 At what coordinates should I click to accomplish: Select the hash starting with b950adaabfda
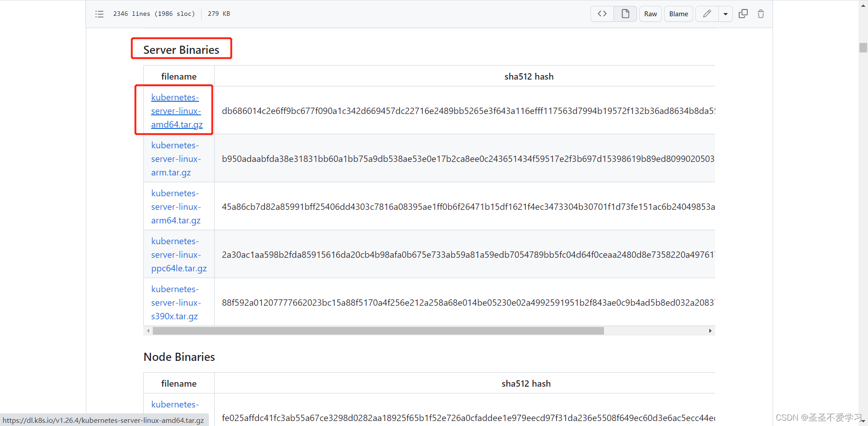coord(468,159)
